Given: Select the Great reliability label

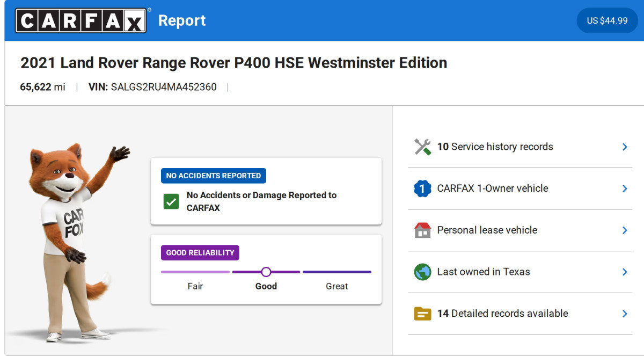Looking at the screenshot, I should coord(336,286).
